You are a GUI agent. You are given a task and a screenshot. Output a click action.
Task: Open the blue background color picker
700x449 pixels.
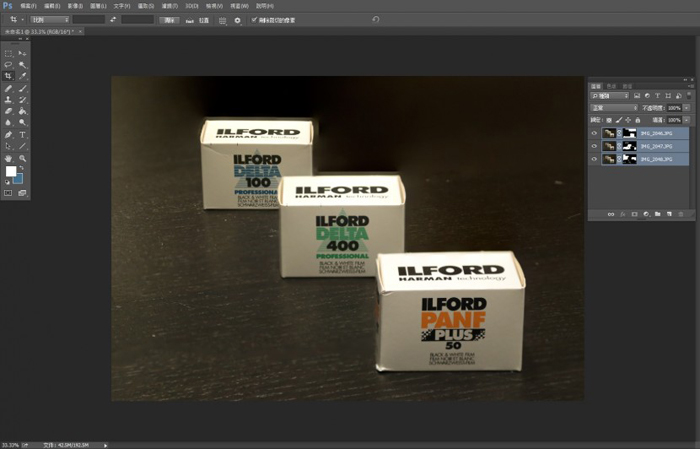pos(19,179)
